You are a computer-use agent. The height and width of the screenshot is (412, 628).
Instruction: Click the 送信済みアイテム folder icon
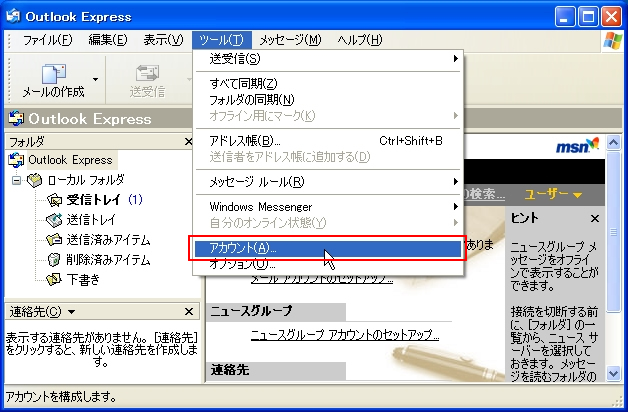[54, 240]
